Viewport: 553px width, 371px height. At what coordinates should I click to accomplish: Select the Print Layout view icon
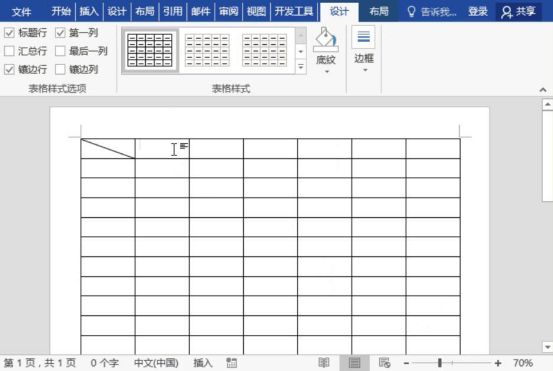click(354, 363)
